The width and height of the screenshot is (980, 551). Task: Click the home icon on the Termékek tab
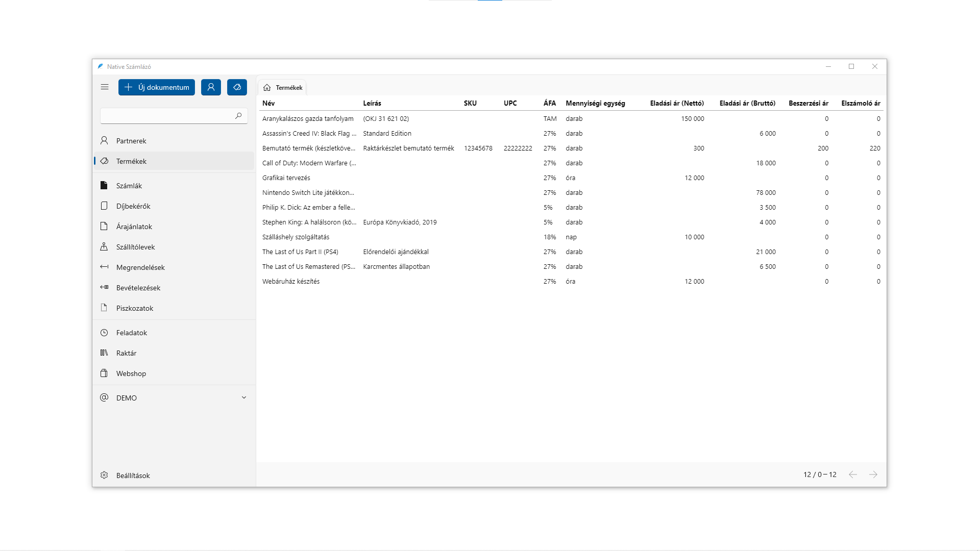(267, 87)
